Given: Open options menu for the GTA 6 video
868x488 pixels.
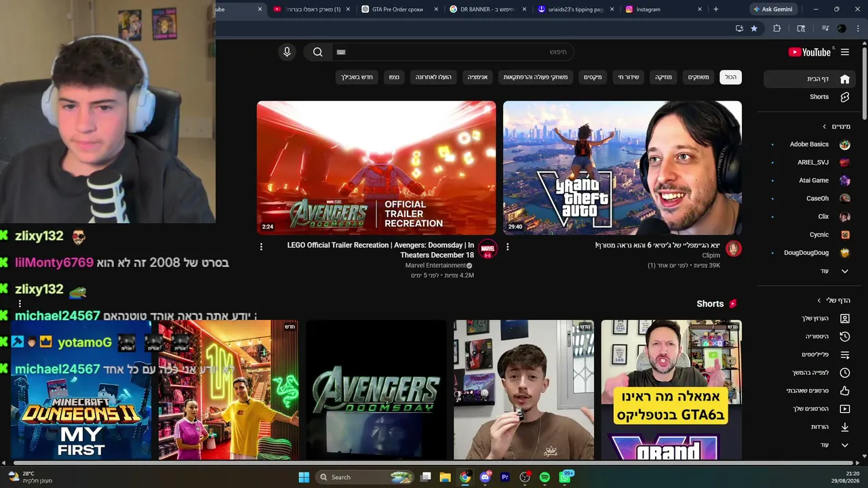Looking at the screenshot, I should (507, 247).
